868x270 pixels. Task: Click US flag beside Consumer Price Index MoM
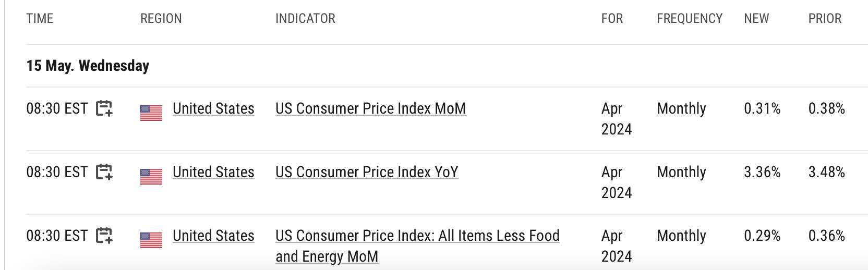[151, 113]
